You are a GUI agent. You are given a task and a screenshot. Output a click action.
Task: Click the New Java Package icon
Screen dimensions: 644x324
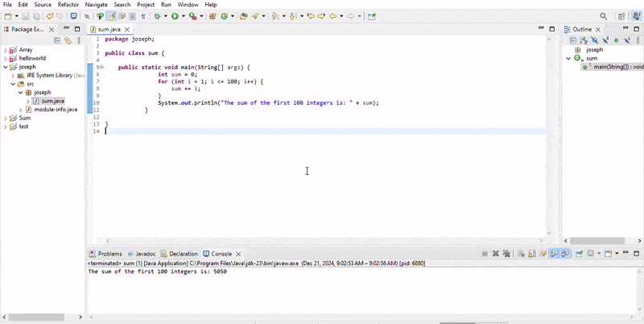pyautogui.click(x=213, y=16)
